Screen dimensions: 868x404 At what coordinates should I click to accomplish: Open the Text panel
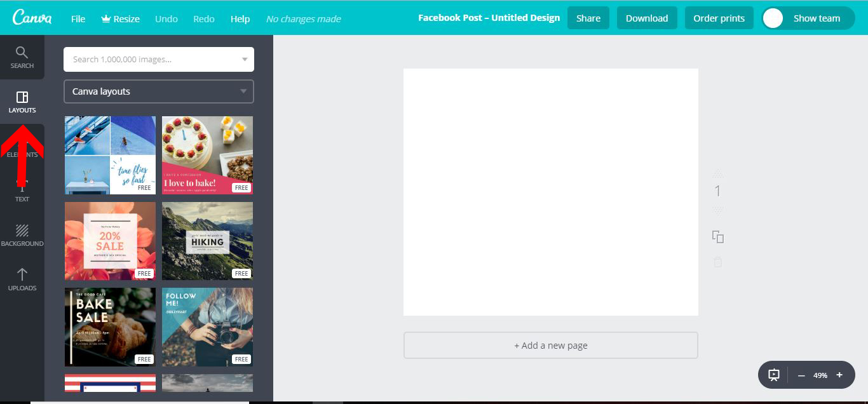click(22, 191)
